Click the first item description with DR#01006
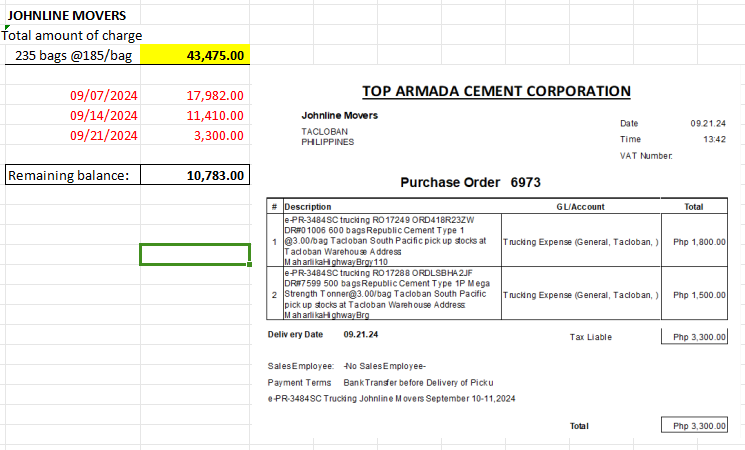The image size is (745, 450). coord(390,241)
